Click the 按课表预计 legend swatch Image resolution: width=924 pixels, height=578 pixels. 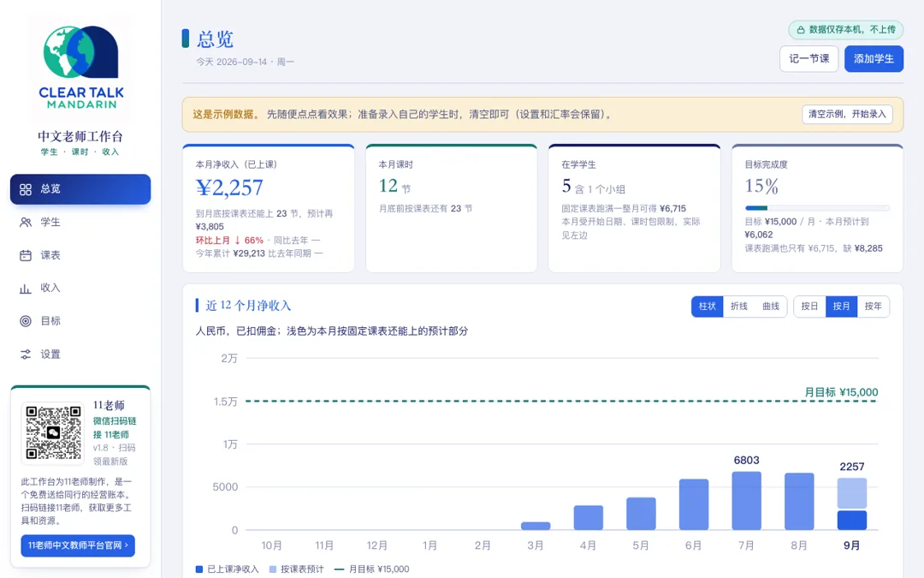point(273,569)
